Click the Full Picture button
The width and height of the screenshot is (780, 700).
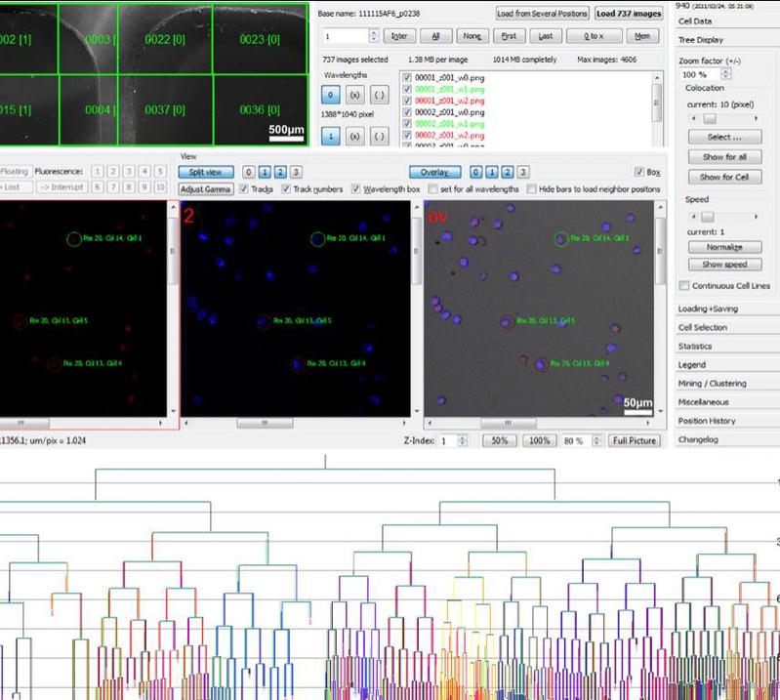(x=633, y=441)
